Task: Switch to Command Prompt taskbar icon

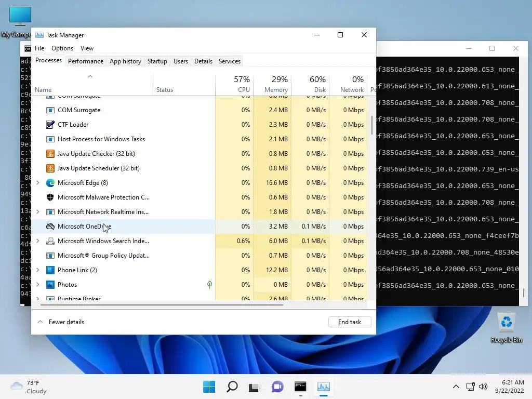Action: 301,387
